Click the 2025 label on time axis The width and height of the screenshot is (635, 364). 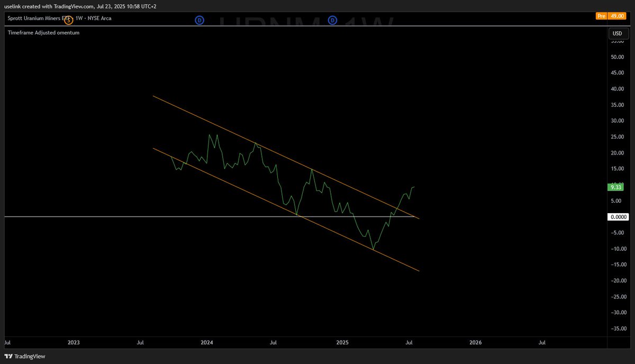coord(342,342)
